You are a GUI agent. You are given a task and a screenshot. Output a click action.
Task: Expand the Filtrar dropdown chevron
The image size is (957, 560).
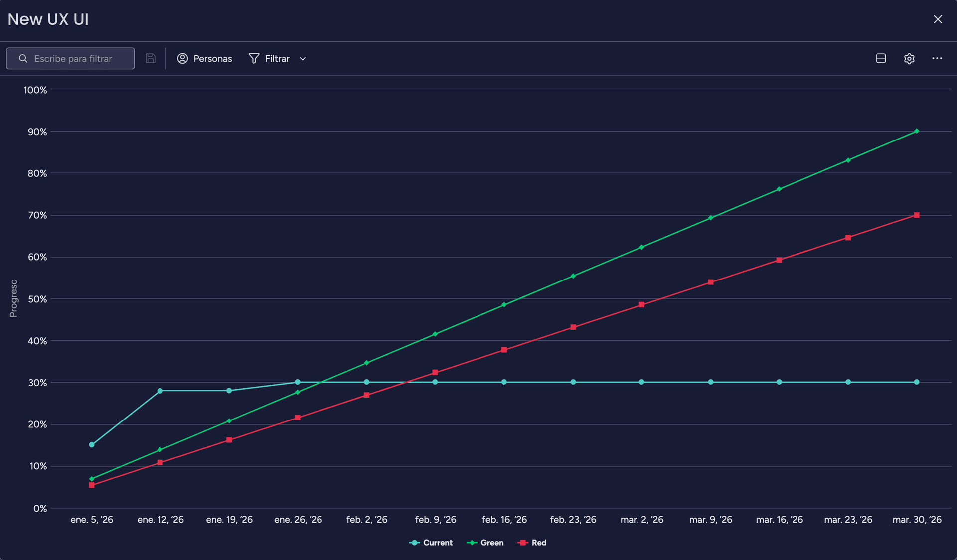302,59
